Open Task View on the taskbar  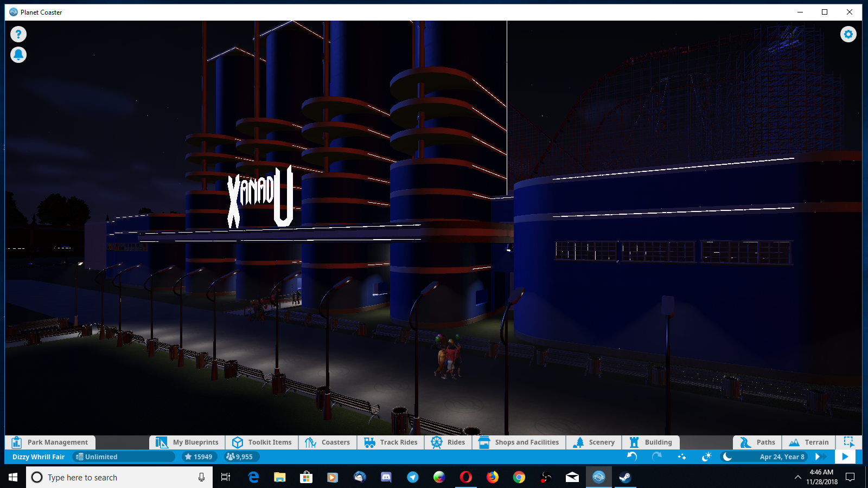pyautogui.click(x=226, y=477)
